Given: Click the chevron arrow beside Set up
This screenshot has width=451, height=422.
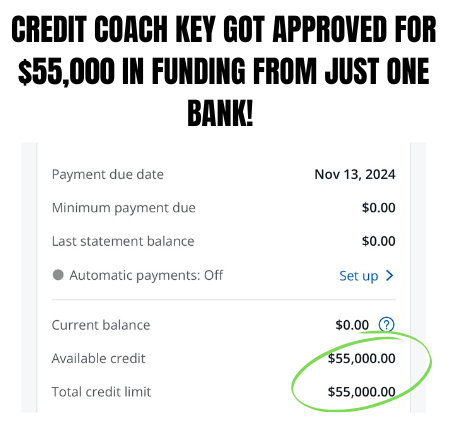Looking at the screenshot, I should 389,275.
